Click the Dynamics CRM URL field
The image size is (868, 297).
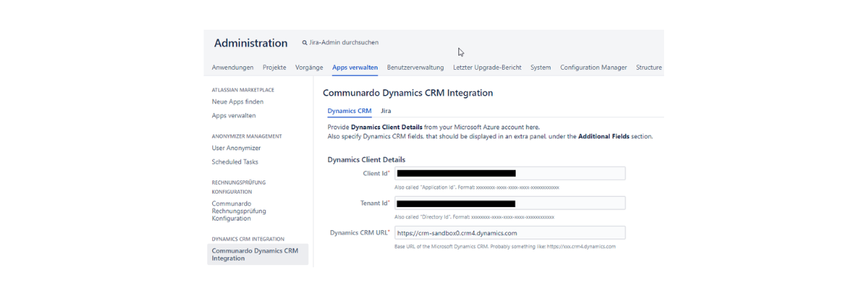pyautogui.click(x=510, y=232)
